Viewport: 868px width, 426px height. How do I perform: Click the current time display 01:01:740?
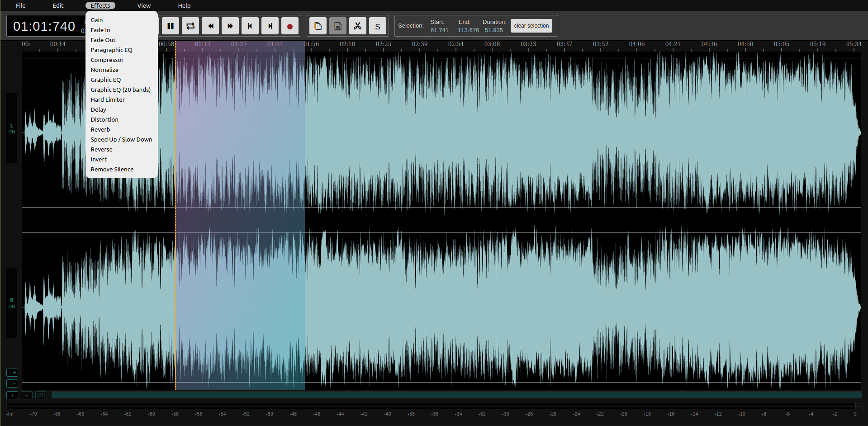(44, 26)
